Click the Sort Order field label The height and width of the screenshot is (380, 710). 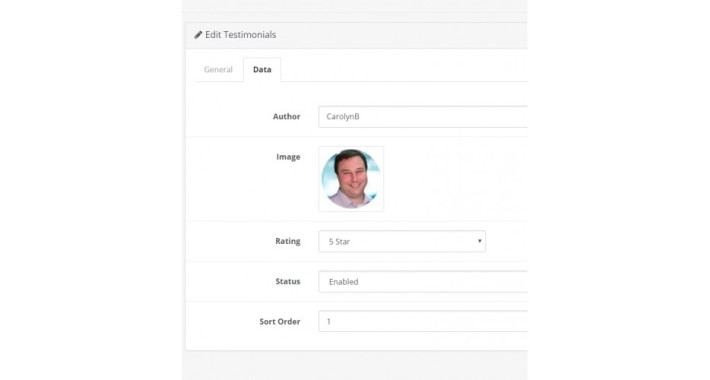tap(279, 322)
